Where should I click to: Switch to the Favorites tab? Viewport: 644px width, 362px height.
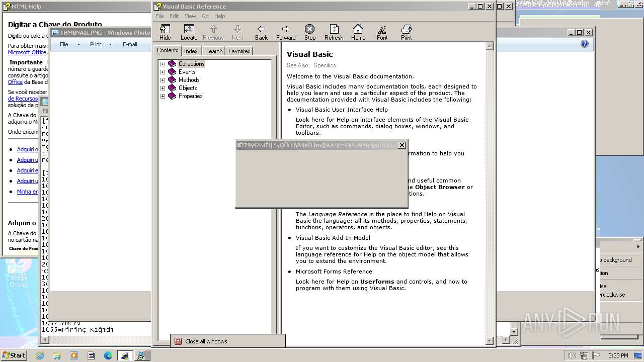click(239, 51)
